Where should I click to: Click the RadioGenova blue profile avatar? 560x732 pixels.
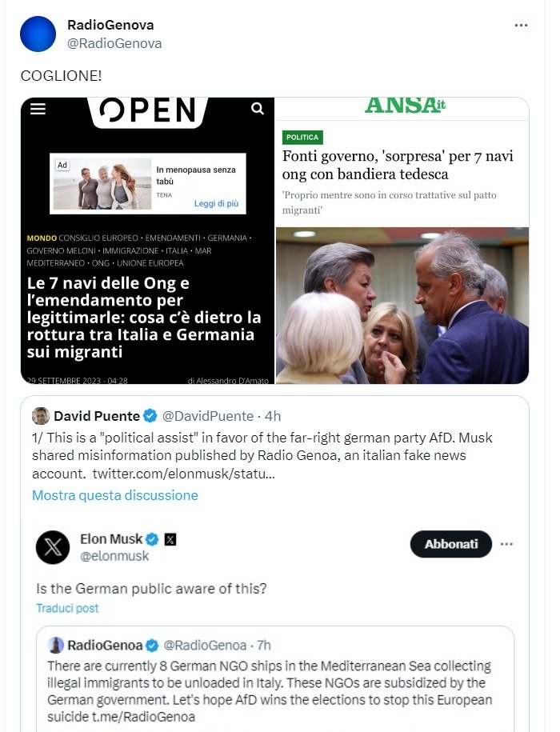coord(38,34)
